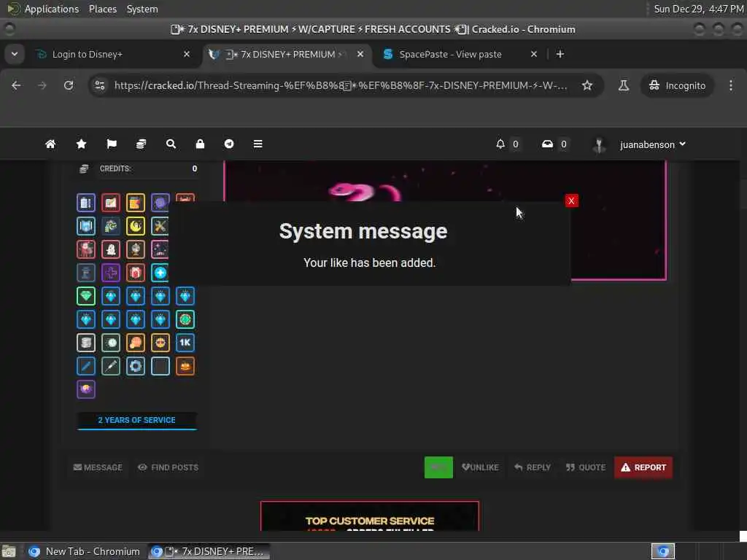This screenshot has height=560, width=747.
Task: Reload the current page
Action: [69, 85]
